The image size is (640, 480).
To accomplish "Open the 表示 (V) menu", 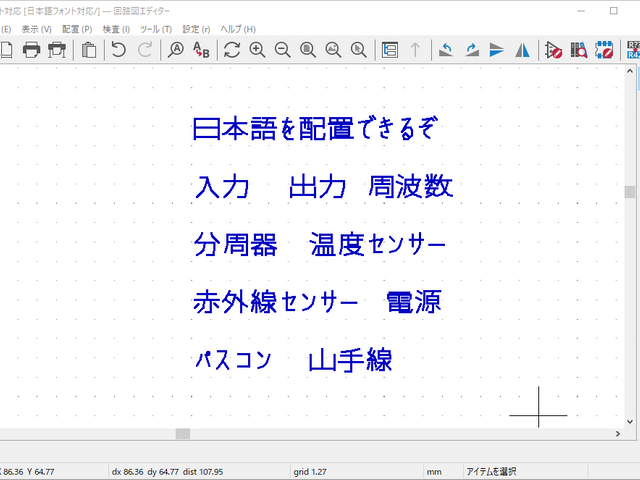I will point(36,29).
